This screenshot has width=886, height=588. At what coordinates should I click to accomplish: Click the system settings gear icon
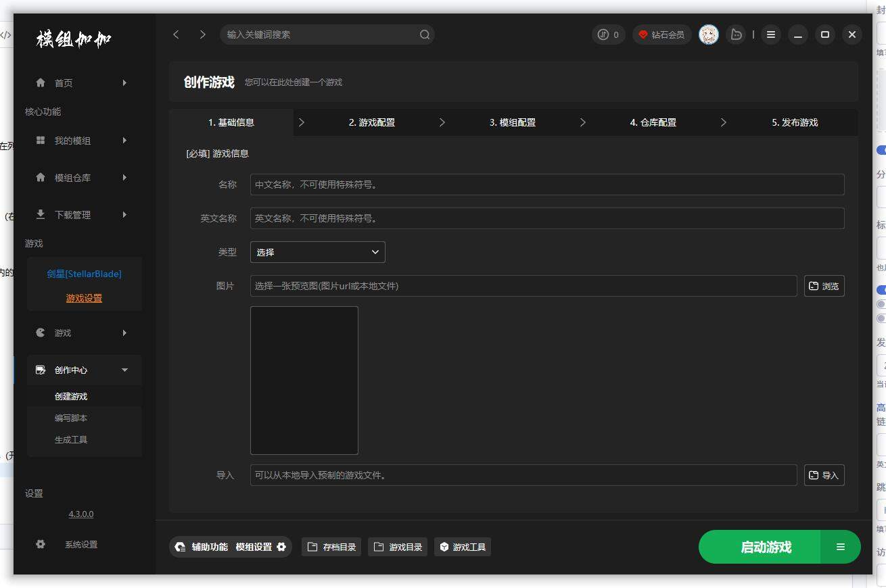(41, 544)
